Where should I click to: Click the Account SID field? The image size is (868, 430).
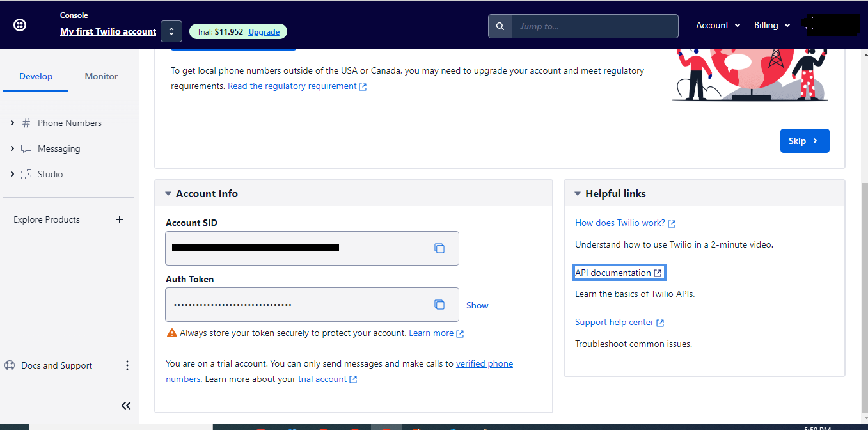pyautogui.click(x=292, y=248)
